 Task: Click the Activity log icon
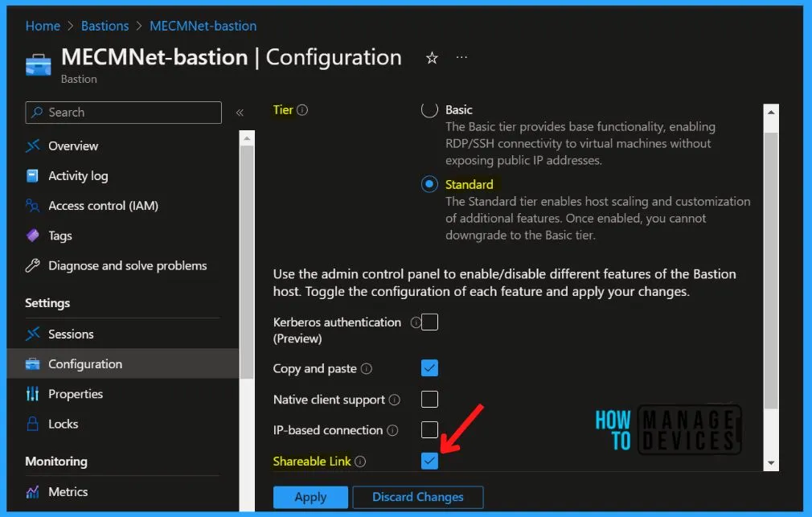[x=33, y=176]
